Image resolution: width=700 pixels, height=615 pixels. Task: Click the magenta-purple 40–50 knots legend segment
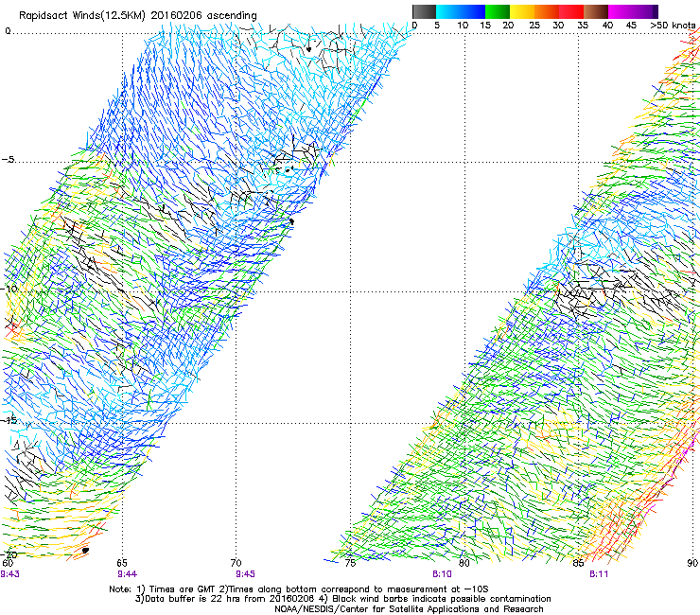coord(633,11)
